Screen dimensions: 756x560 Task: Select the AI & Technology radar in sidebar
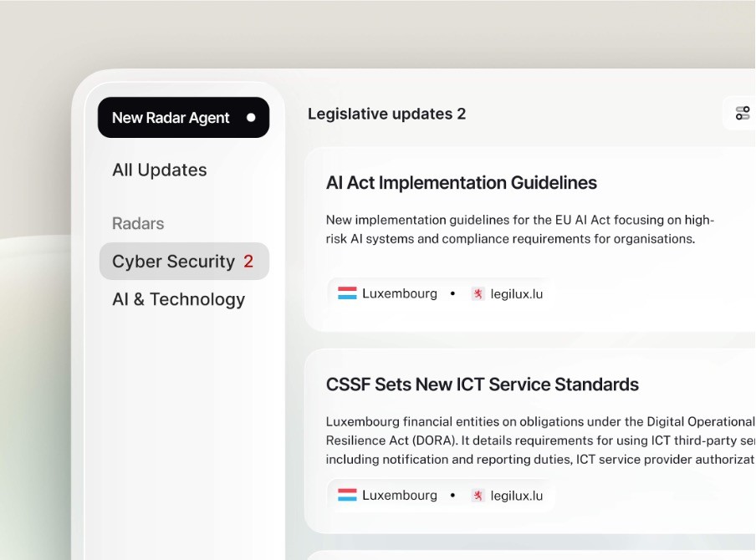point(178,298)
